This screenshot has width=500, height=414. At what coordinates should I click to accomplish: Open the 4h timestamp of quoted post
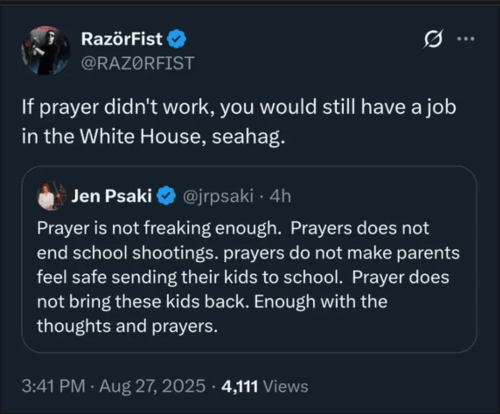(x=280, y=196)
